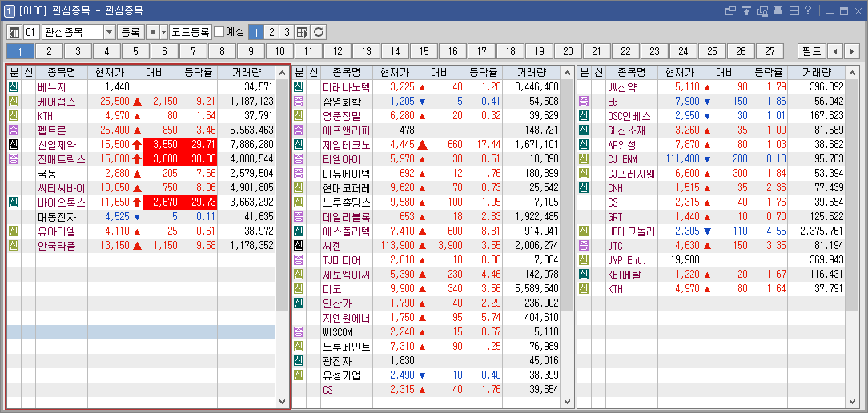Click the left arrow next to 필드 button
The image size is (868, 413).
pyautogui.click(x=835, y=51)
